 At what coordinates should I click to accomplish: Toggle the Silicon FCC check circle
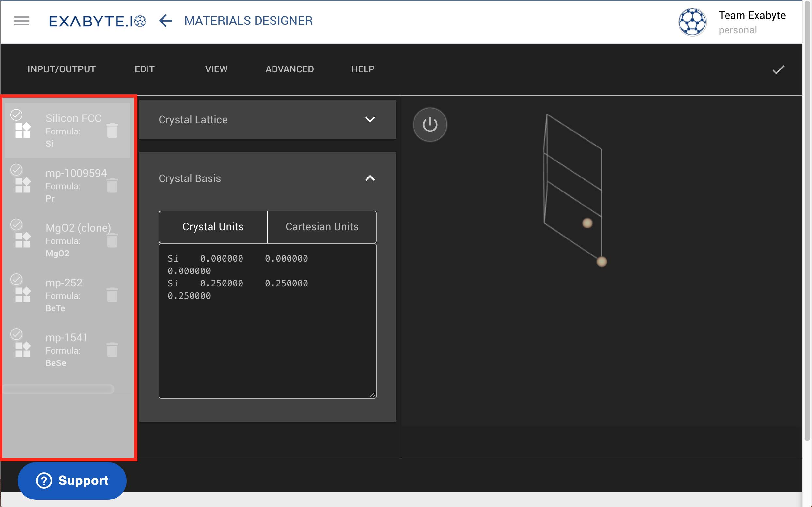point(16,115)
